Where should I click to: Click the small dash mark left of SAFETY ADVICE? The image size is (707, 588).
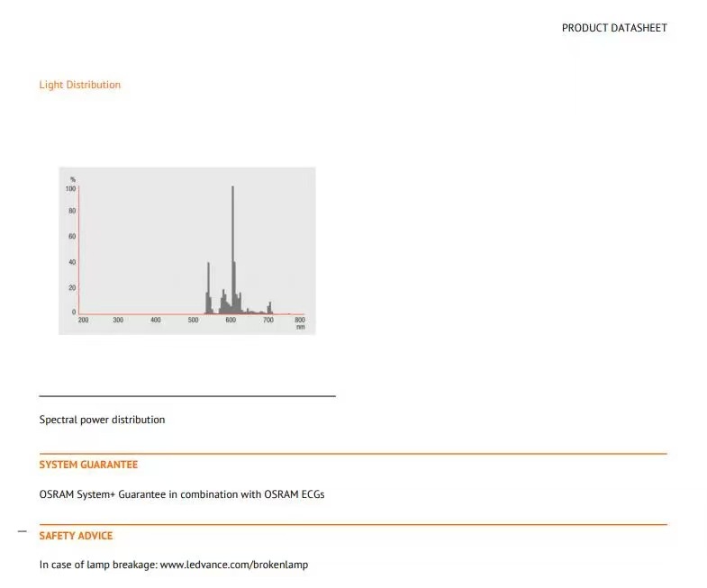click(23, 531)
